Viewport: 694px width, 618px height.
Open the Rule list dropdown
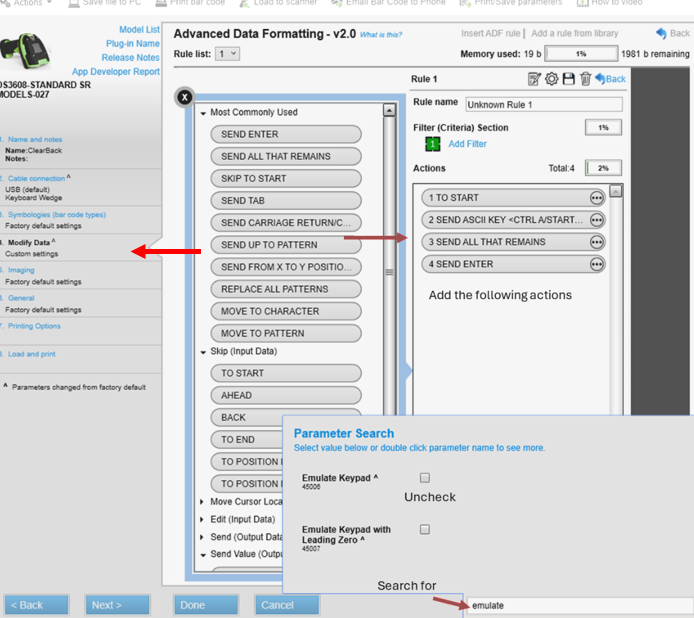tap(227, 54)
